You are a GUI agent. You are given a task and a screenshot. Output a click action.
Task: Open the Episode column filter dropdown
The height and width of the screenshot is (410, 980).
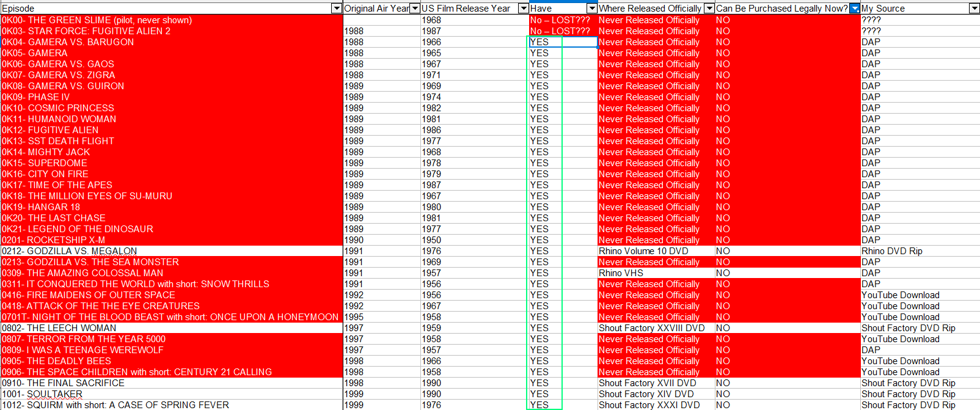[x=336, y=9]
